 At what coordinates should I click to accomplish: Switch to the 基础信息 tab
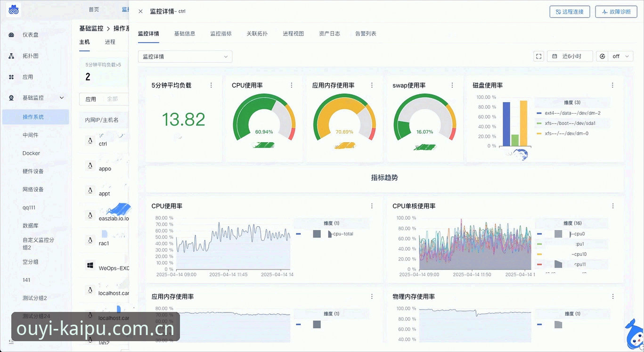[185, 33]
